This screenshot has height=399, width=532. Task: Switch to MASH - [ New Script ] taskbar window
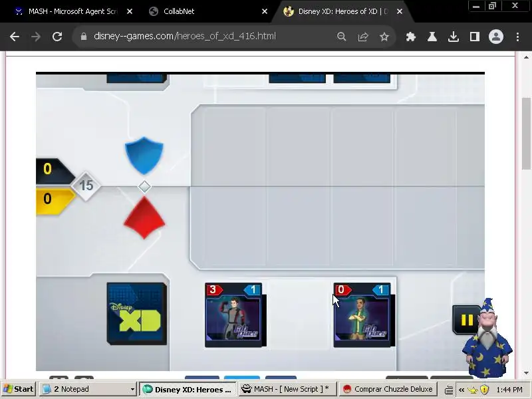point(287,389)
